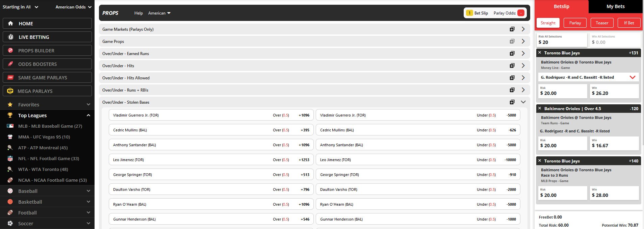Edit Win amount for Orioles Over 4.5 bet

614,144
